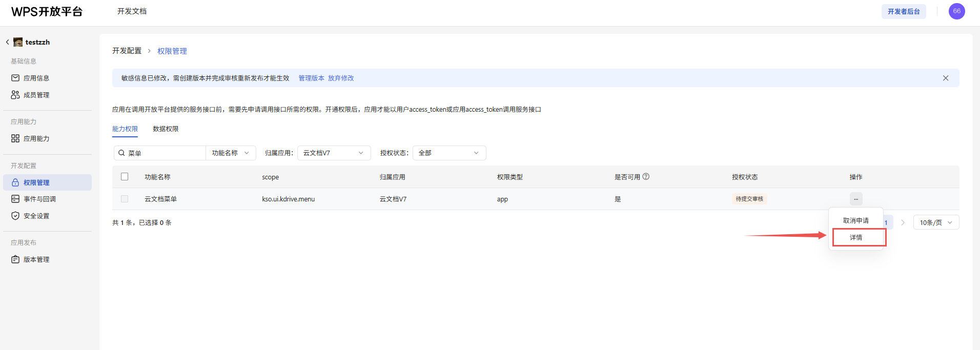Tick the checkbox for 云文档菜单 row
This screenshot has width=980, height=350.
pos(125,199)
